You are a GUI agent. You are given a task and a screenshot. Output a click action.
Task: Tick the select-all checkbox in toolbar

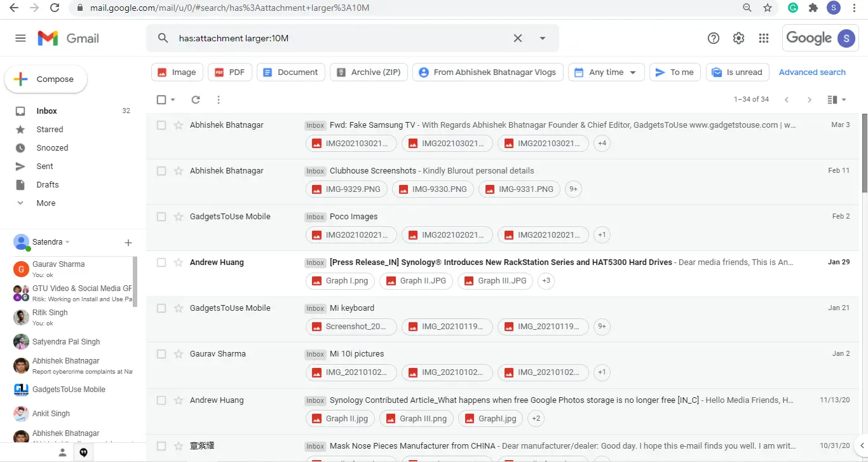(161, 100)
